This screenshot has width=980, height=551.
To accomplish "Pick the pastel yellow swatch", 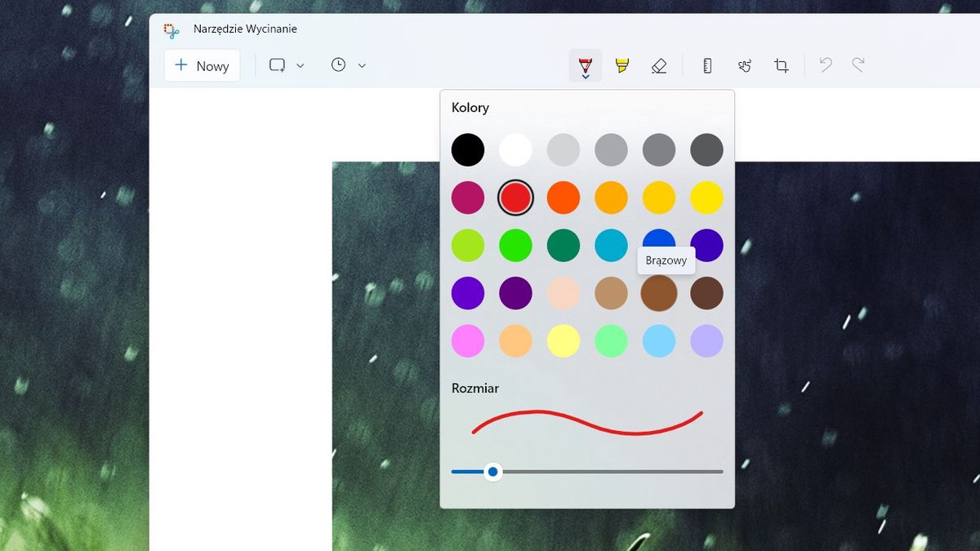I will 563,340.
